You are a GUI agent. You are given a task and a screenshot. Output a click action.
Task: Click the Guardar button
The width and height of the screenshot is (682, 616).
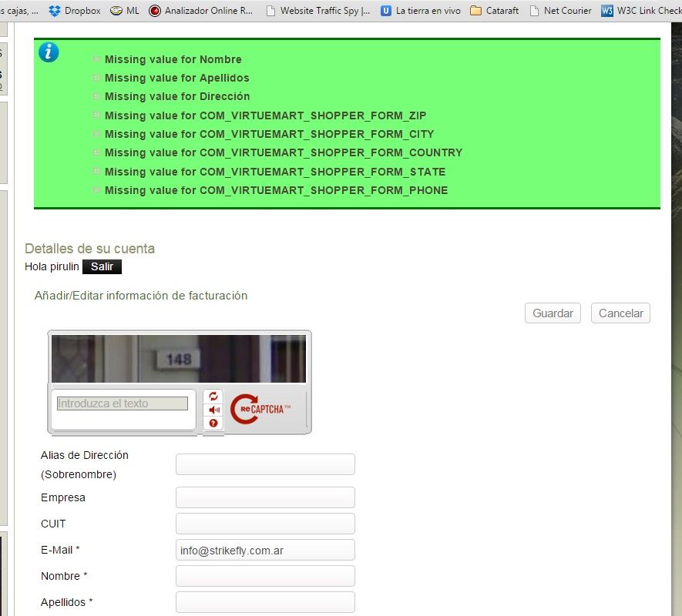(553, 313)
